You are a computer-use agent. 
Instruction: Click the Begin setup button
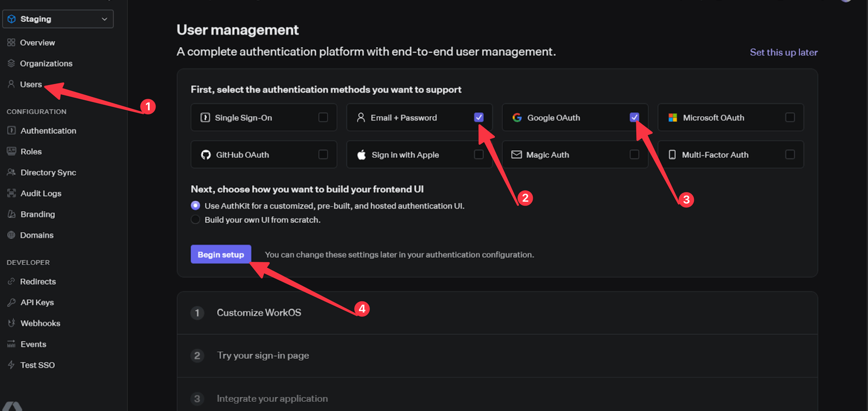(x=221, y=254)
